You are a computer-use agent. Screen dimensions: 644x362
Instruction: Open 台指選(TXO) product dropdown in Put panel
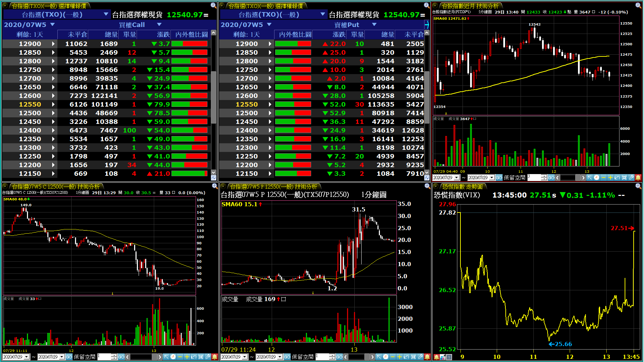click(323, 14)
